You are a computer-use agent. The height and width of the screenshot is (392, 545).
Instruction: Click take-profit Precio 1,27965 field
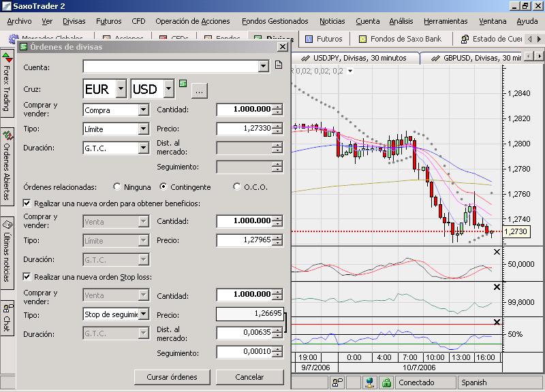(244, 240)
